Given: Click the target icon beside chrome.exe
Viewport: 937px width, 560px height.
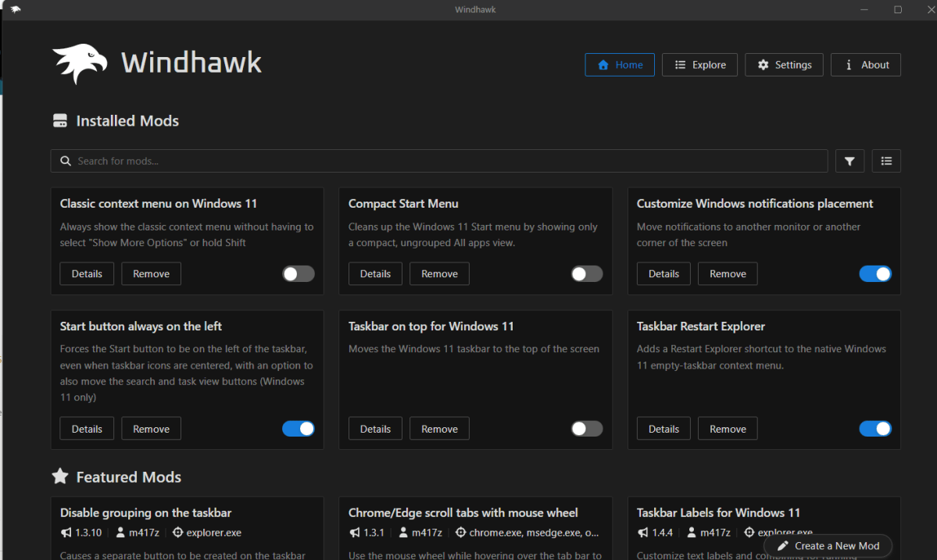Looking at the screenshot, I should (460, 533).
